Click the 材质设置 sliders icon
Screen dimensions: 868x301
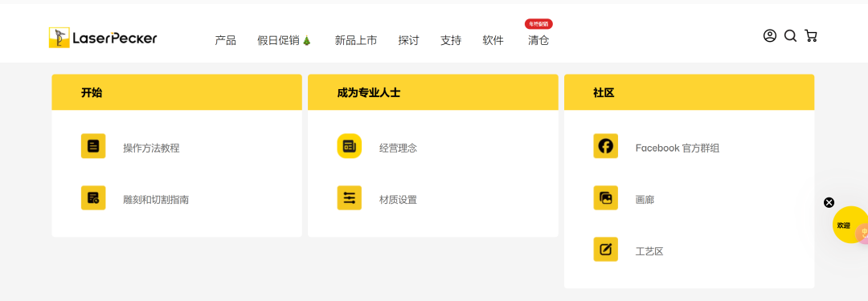[350, 197]
